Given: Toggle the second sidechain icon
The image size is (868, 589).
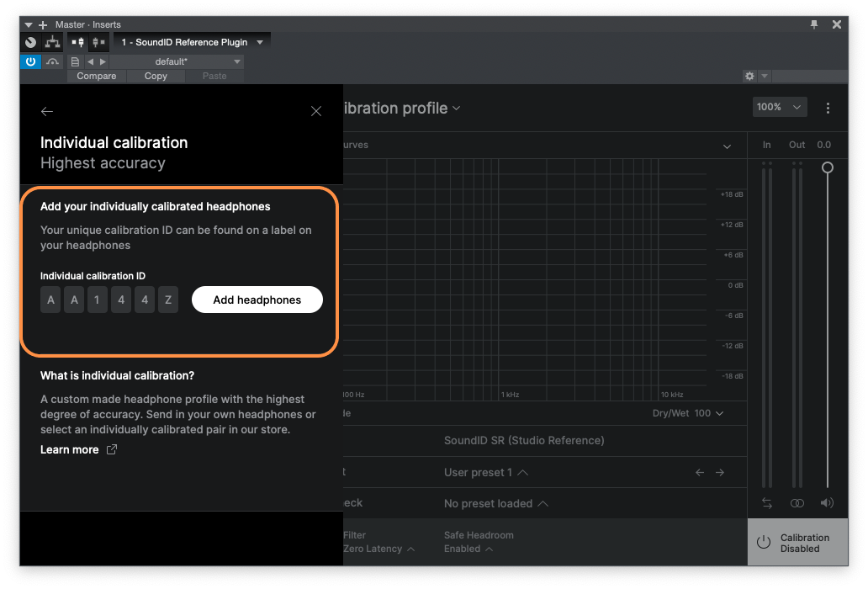Looking at the screenshot, I should point(98,42).
